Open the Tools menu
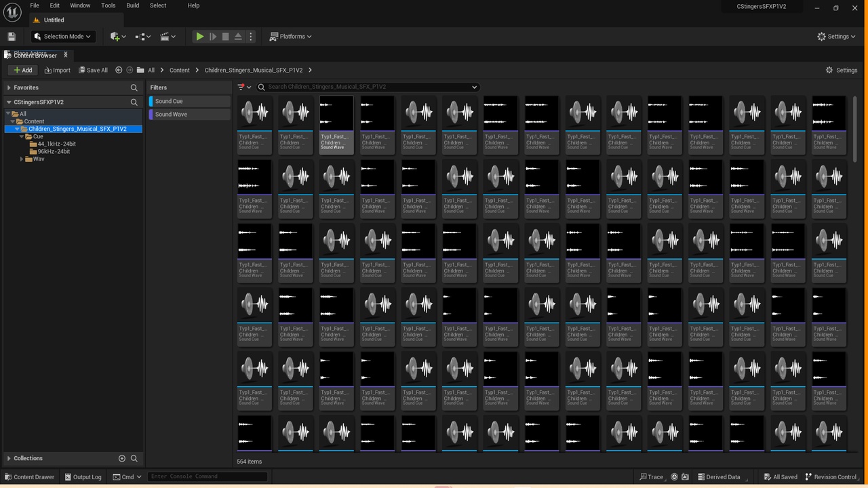This screenshot has height=488, width=868. tap(108, 5)
